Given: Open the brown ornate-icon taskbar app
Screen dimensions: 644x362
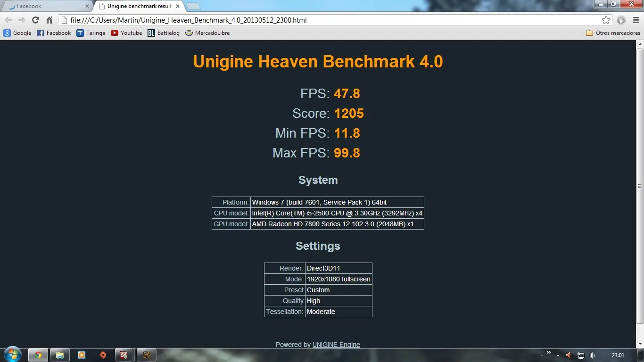Looking at the screenshot, I should click(147, 355).
